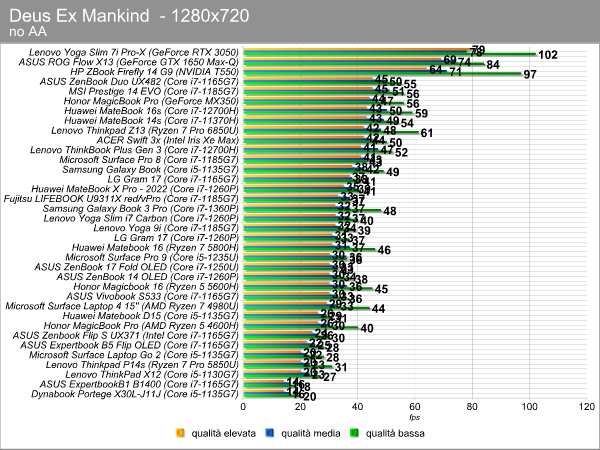The width and height of the screenshot is (600, 450).
Task: Select Huawei MateBook X Pro - 2022 label
Action: click(135, 189)
